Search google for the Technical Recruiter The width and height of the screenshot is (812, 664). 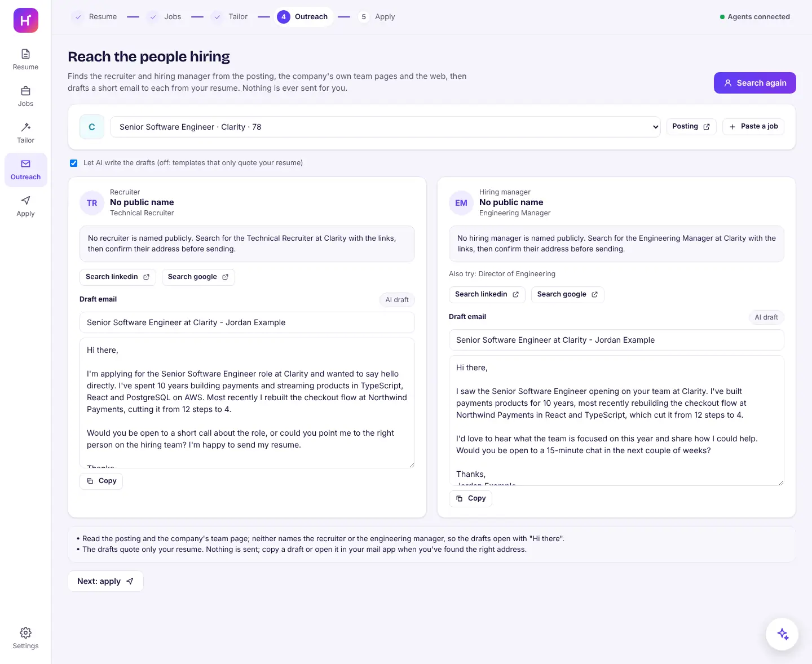[x=198, y=277]
